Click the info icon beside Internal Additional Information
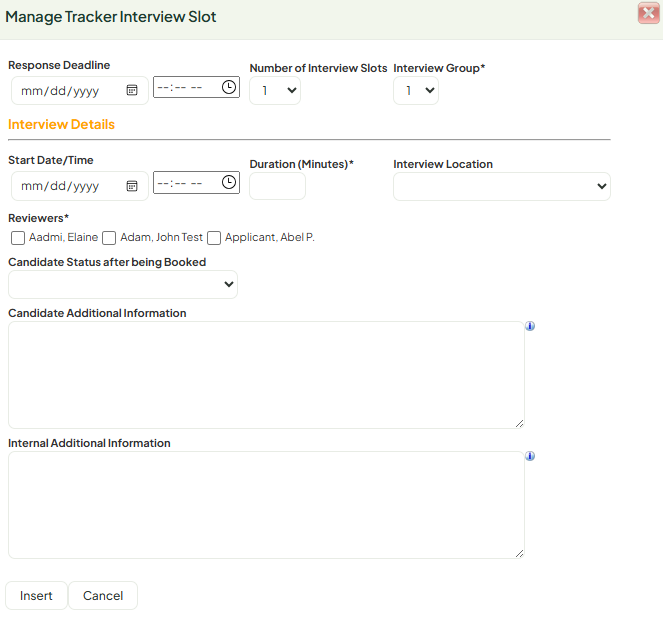 (530, 456)
